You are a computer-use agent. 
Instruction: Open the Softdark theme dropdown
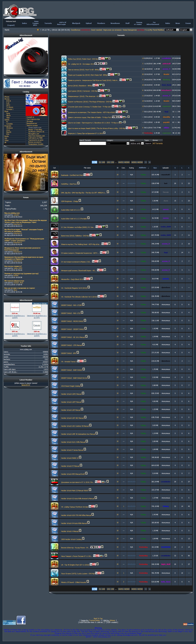click(172, 30)
